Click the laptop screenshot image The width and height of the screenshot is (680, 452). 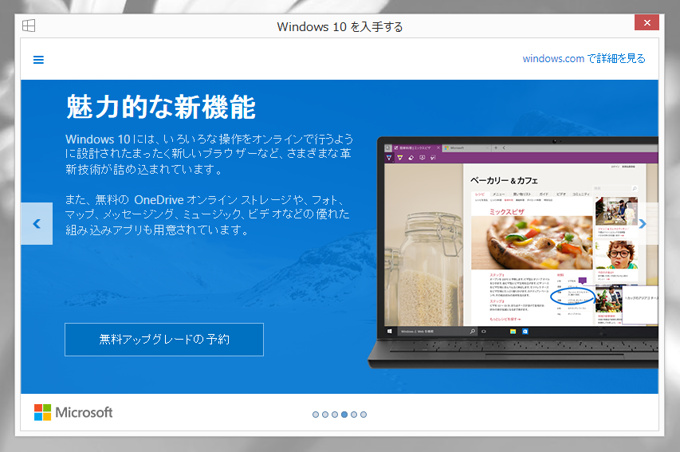click(513, 253)
